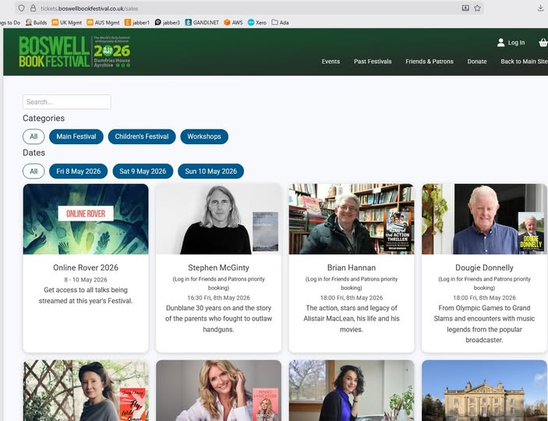Open the Stephen McGinty event photo
The height and width of the screenshot is (421, 548).
click(x=218, y=219)
